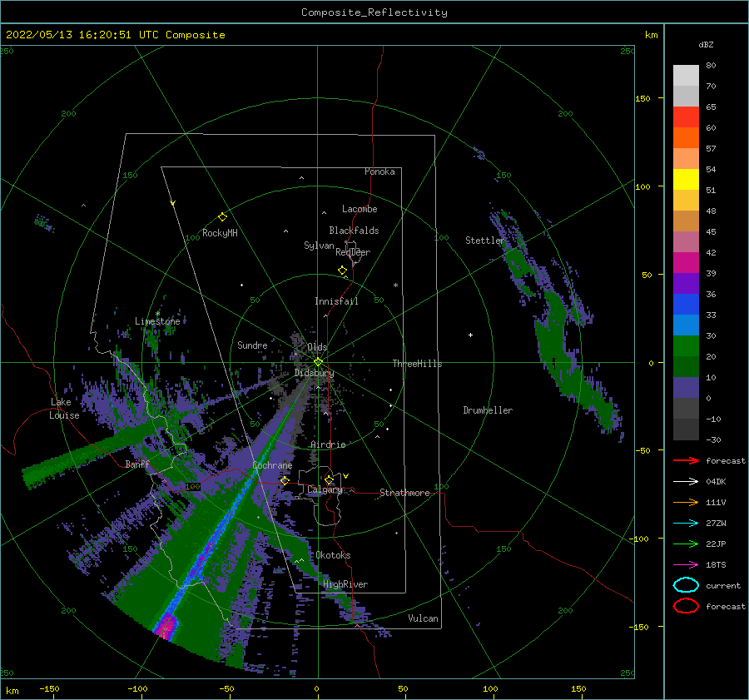Click the Didsbury label
This screenshot has width=749, height=700.
pyautogui.click(x=314, y=373)
